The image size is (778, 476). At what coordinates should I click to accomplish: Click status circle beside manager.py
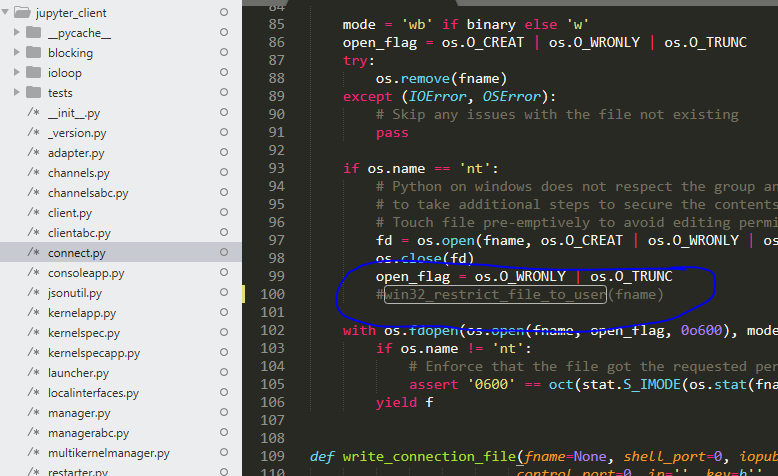tap(224, 412)
